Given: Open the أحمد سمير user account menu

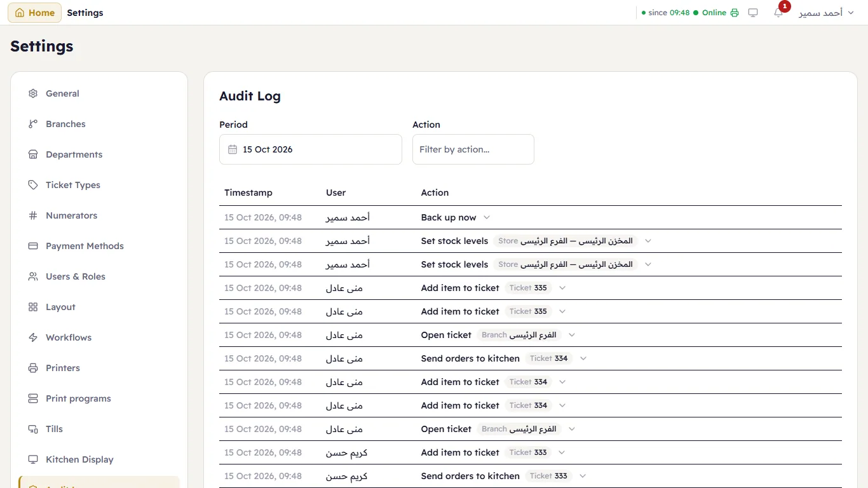Looking at the screenshot, I should (826, 13).
